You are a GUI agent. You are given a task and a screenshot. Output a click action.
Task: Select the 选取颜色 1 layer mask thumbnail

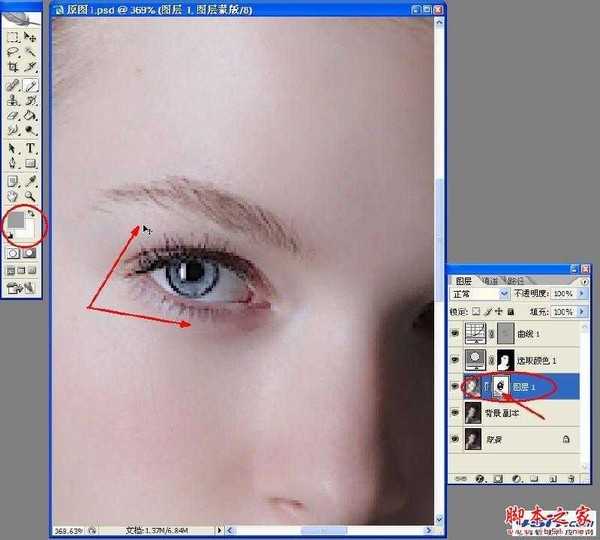(x=505, y=360)
